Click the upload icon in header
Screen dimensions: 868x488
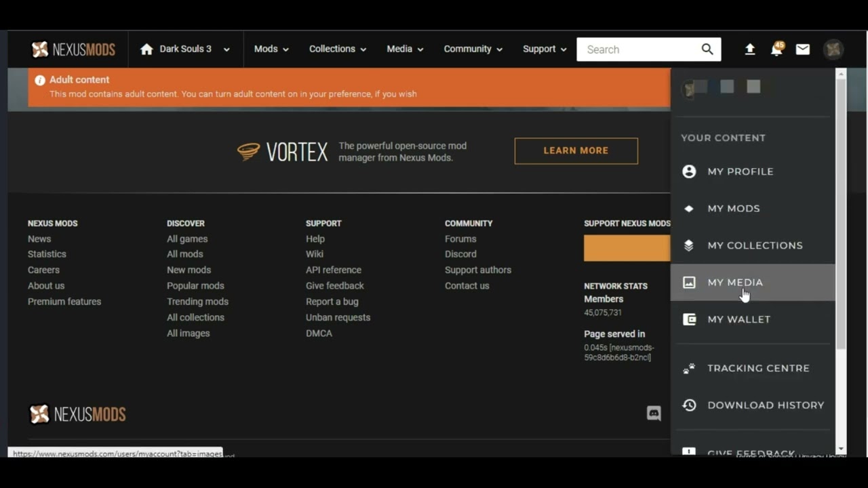tap(750, 49)
